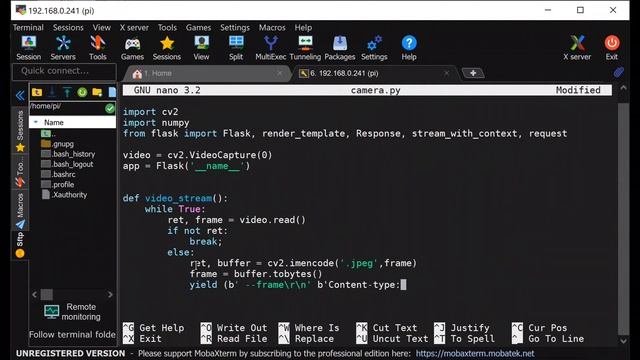This screenshot has width=640, height=360.
Task: Open the Settings gears icon
Action: point(374,48)
